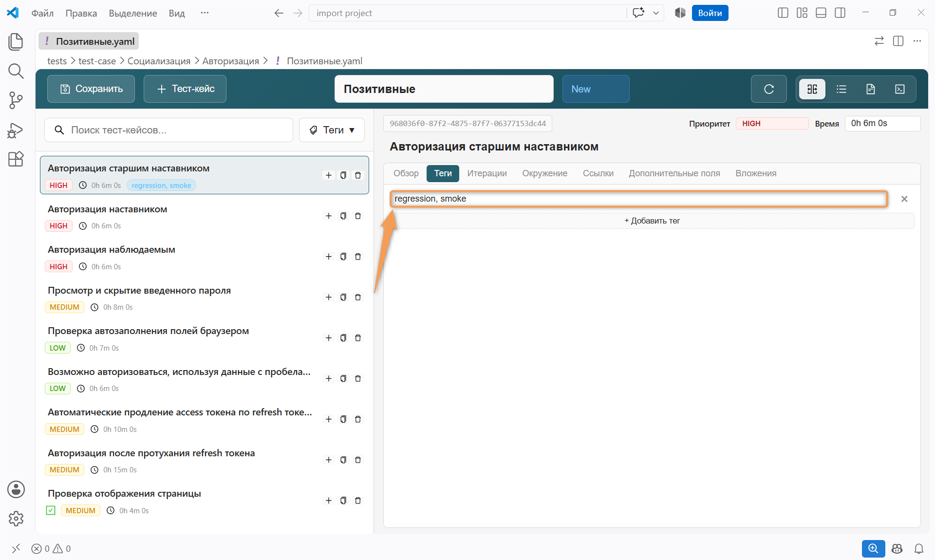Open the Окружение tab

[545, 173]
